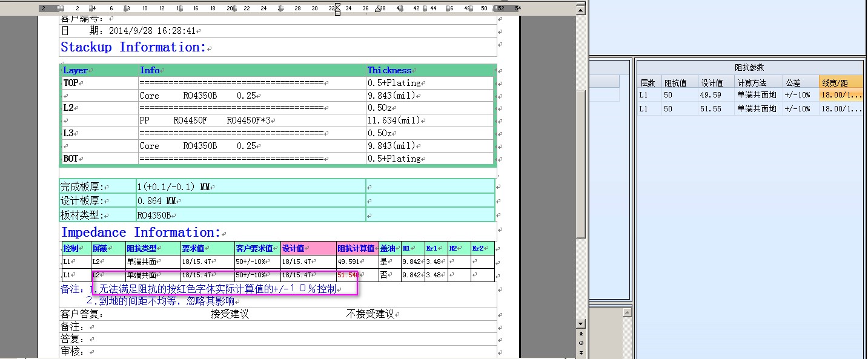Image resolution: width=868 pixels, height=359 pixels.
Task: Click 0.5+Plating in the TOP row
Action: pyautogui.click(x=394, y=83)
